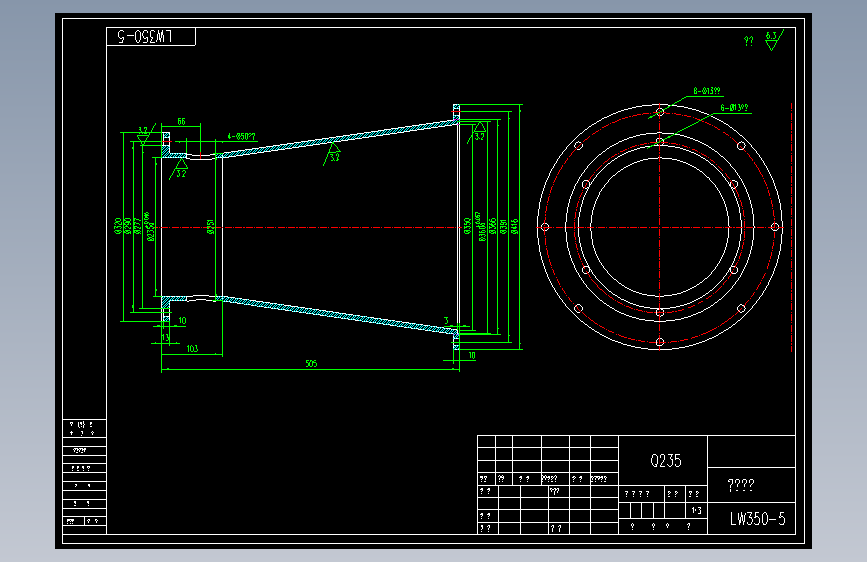Select the Ø366 diameter dimension
The height and width of the screenshot is (562, 867).
493,226
